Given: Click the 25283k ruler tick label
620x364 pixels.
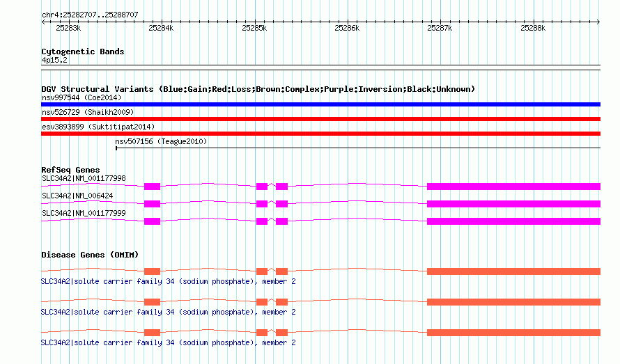Looking at the screenshot, I should tap(68, 28).
